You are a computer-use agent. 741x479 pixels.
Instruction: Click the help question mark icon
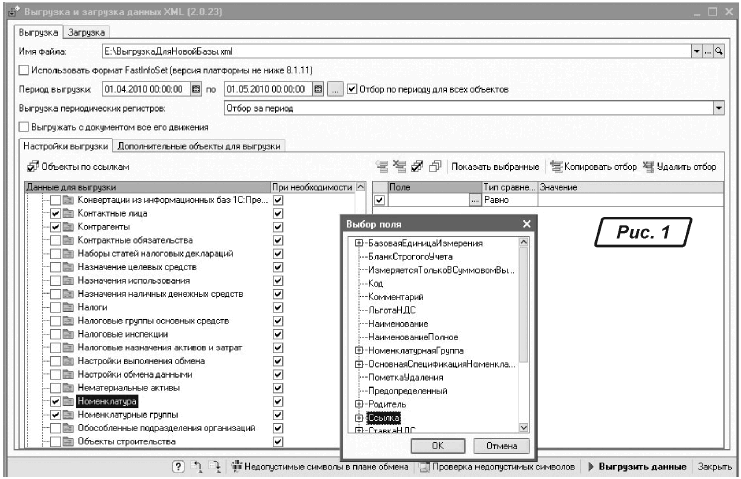click(179, 467)
